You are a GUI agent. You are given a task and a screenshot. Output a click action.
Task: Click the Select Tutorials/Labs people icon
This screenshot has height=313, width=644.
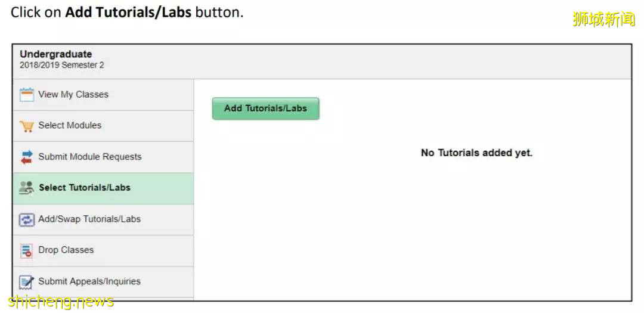(27, 188)
